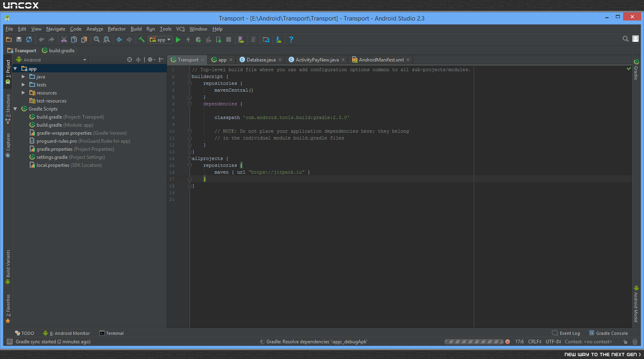
Task: Click the Gradle sync progress bar
Action: tap(474, 342)
